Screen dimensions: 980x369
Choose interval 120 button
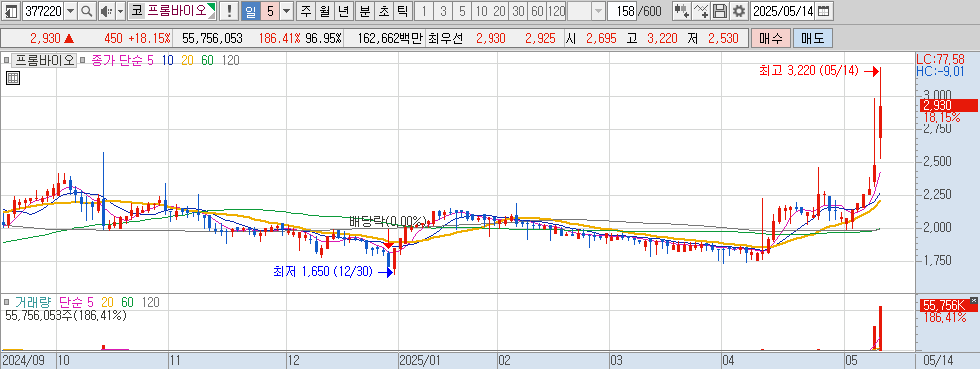pos(556,11)
